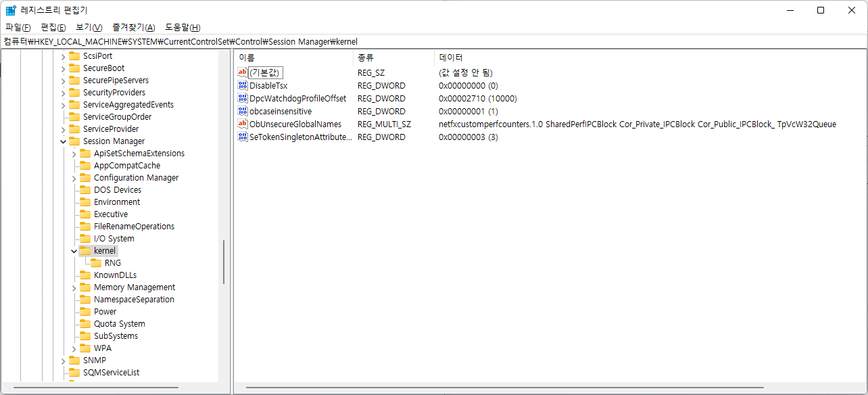This screenshot has width=868, height=395.
Task: Click the DpcWatchdogProfileOffset DWORD icon
Action: (243, 98)
